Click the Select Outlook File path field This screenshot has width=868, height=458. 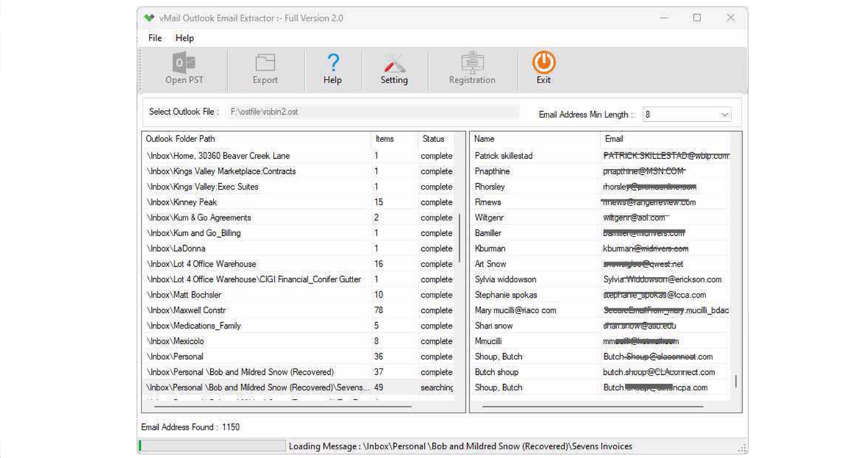pos(374,112)
